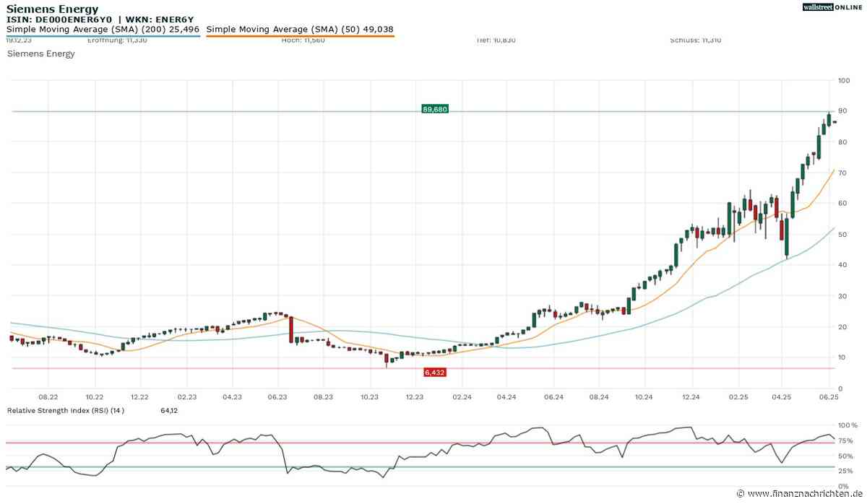Click the 06.24 date axis label

coord(553,397)
